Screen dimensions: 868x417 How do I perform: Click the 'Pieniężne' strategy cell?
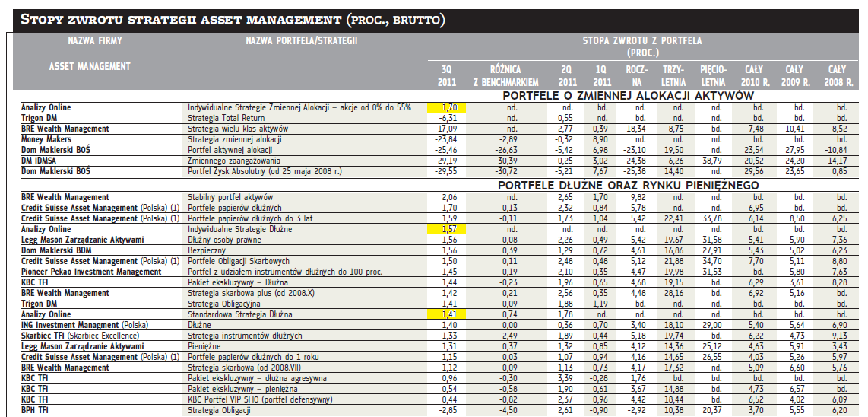point(204,346)
